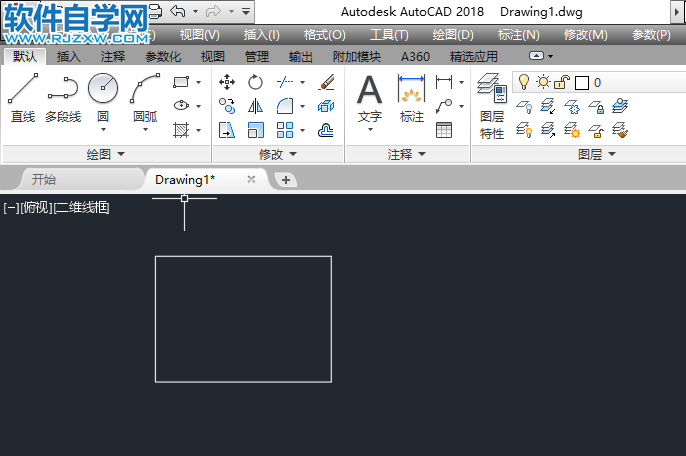Create a new drawing tab with plus button
686x456 pixels.
(286, 180)
